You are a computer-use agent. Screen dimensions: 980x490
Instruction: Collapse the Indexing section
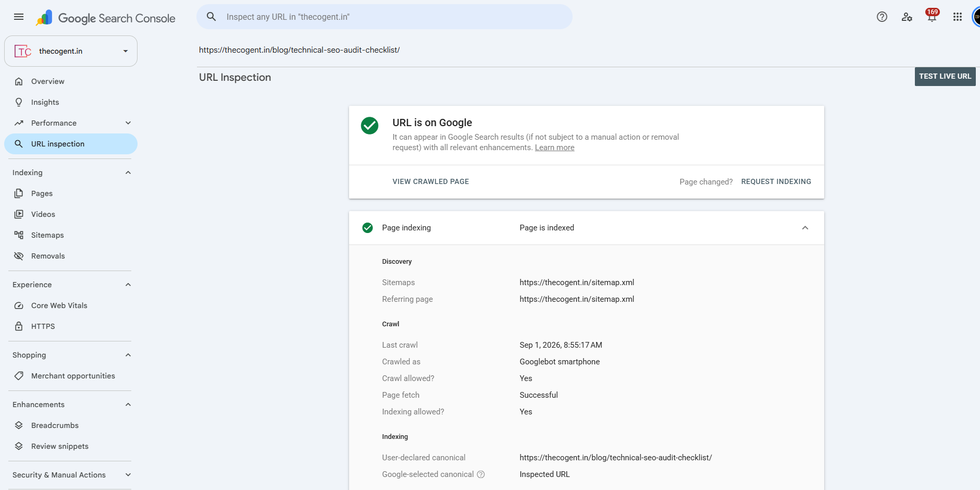pos(128,173)
